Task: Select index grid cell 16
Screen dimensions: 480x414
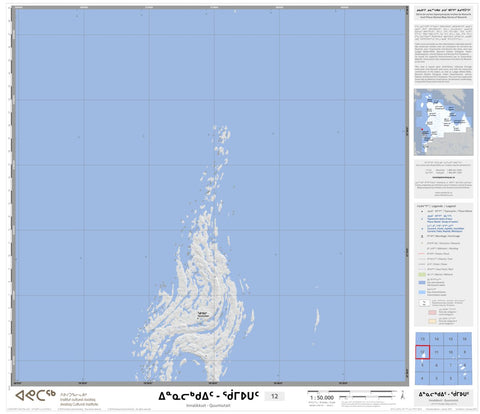Action: click(x=465, y=339)
